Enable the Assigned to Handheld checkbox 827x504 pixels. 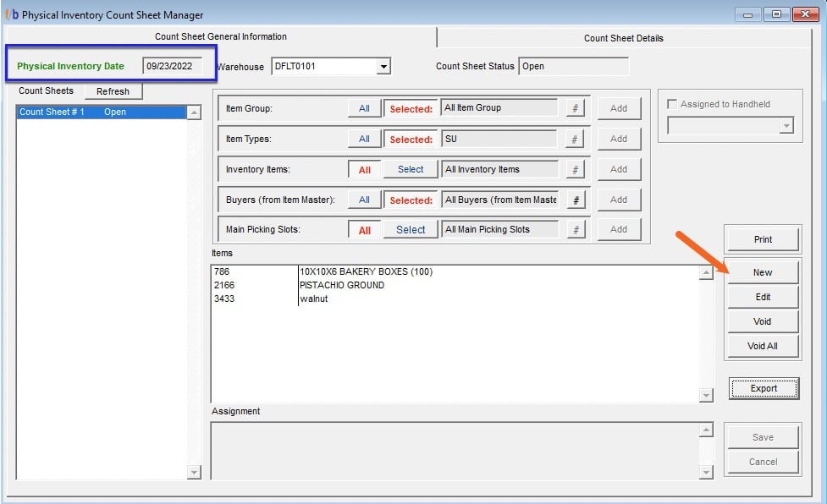point(672,103)
